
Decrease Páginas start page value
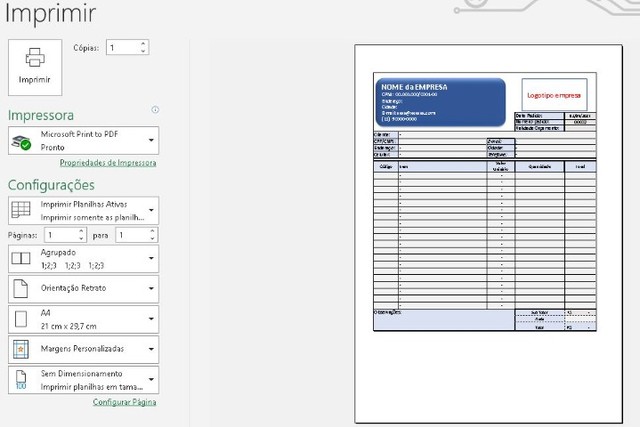81,239
